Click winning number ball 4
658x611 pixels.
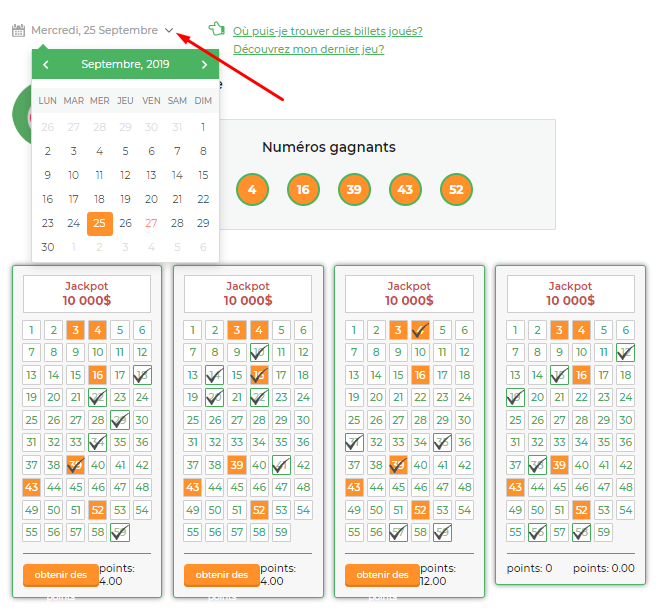[x=252, y=189]
